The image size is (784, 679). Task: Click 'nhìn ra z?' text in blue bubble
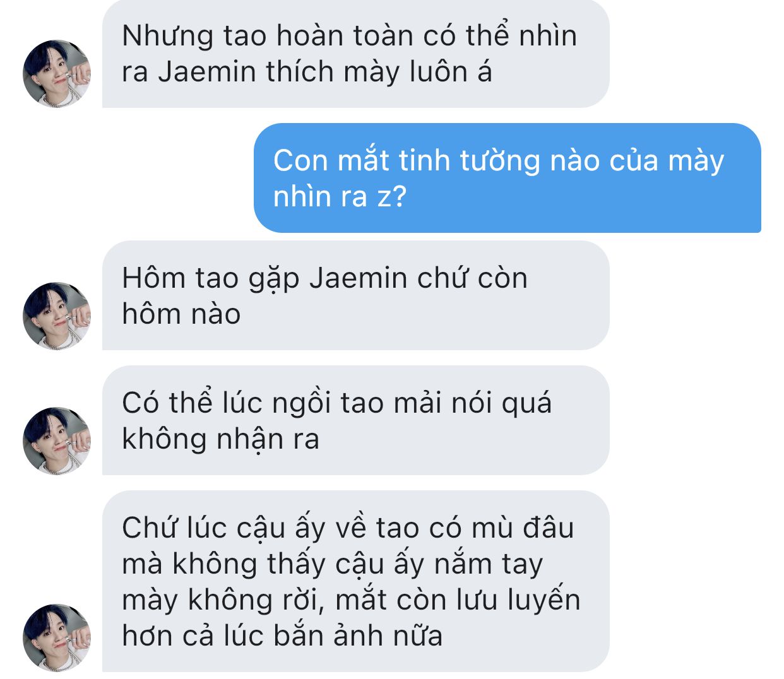coord(340,196)
